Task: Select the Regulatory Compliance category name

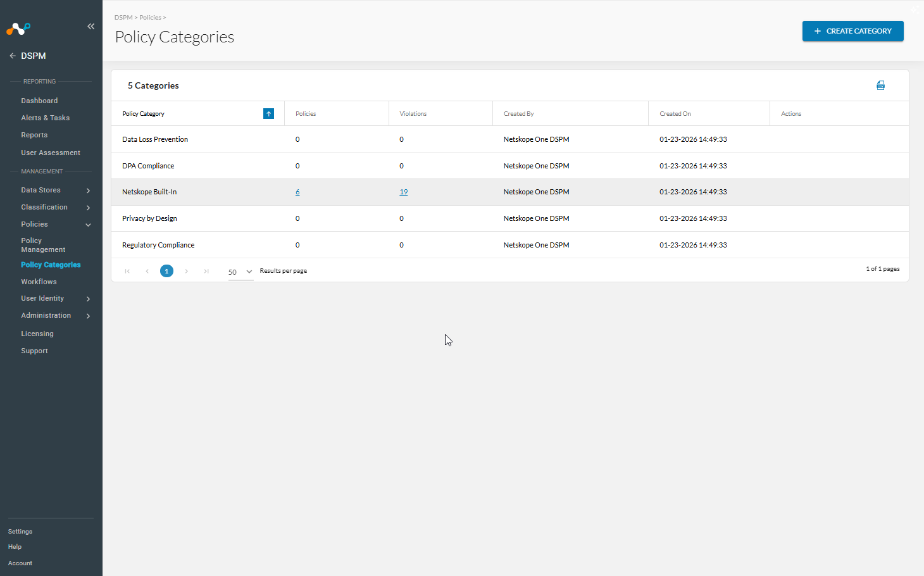Action: coord(158,245)
